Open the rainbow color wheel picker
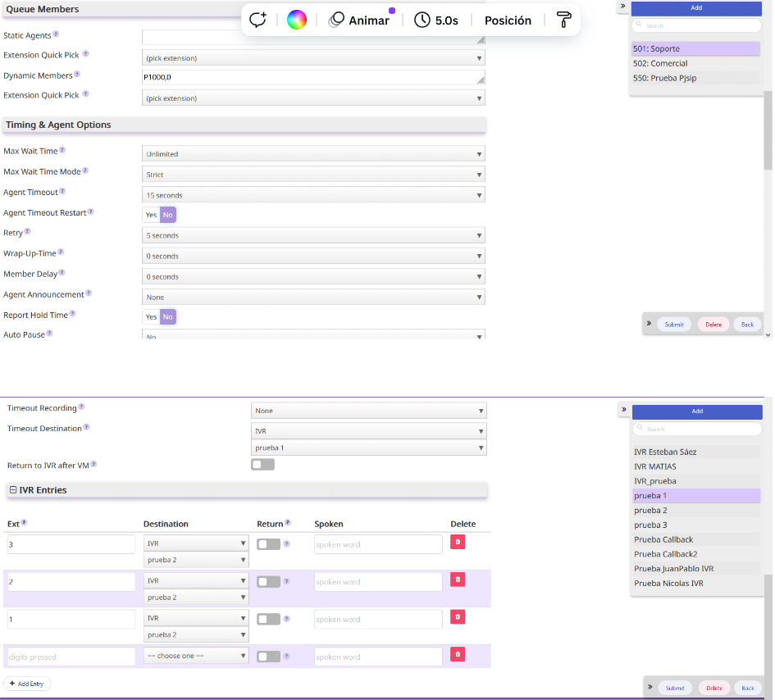 [x=297, y=20]
